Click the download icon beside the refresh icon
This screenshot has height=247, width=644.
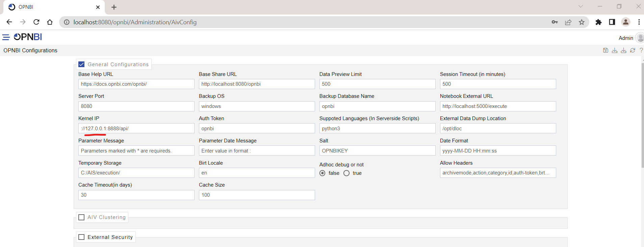tap(623, 50)
